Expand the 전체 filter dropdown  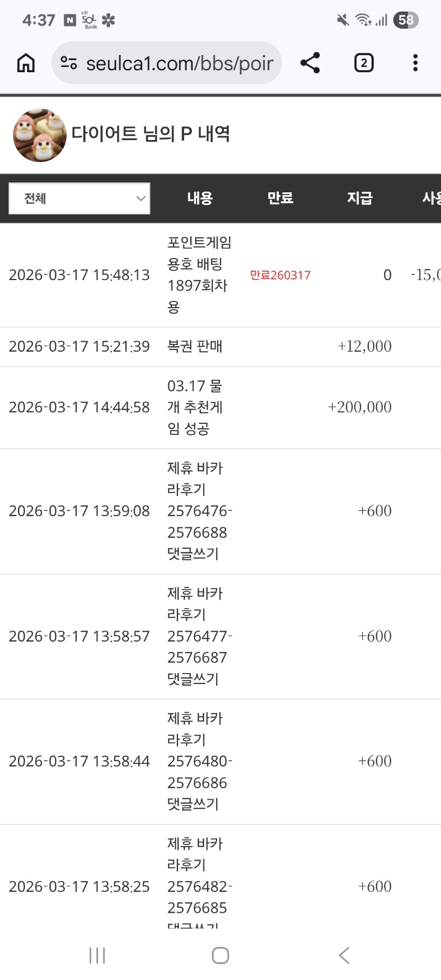tap(79, 198)
